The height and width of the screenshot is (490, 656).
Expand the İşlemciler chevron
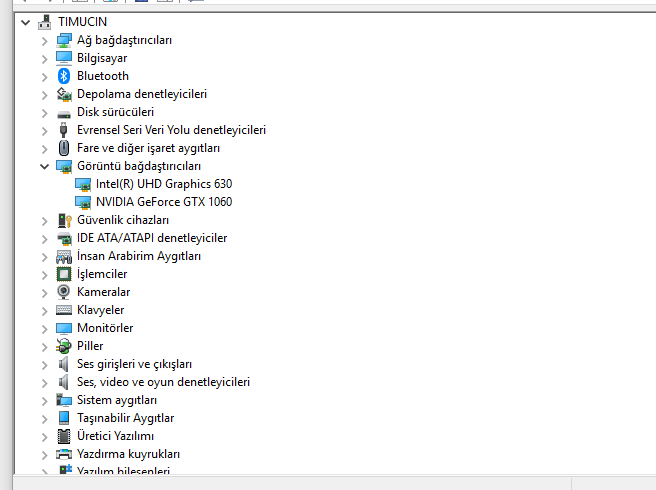44,275
